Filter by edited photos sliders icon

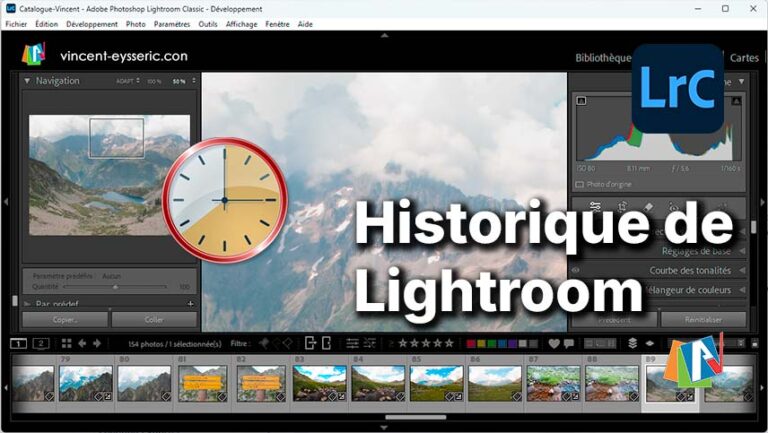[353, 344]
